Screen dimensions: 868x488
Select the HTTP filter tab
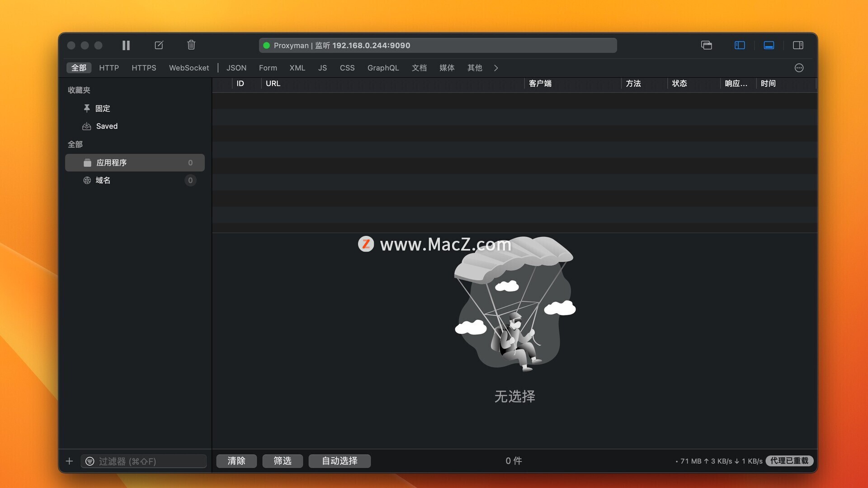coord(109,68)
